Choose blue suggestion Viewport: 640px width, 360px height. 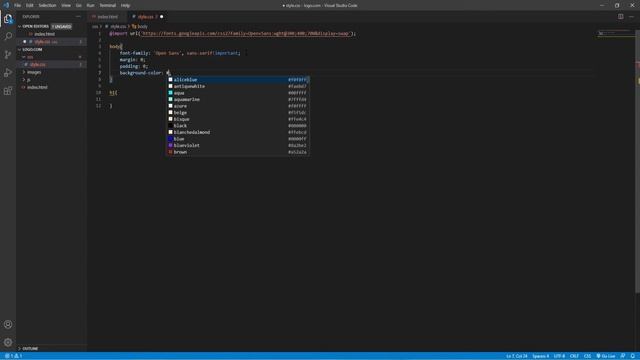(x=238, y=139)
